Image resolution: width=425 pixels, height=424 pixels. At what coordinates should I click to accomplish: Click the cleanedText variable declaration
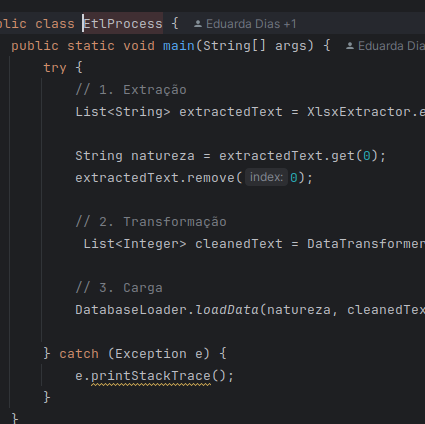[239, 244]
